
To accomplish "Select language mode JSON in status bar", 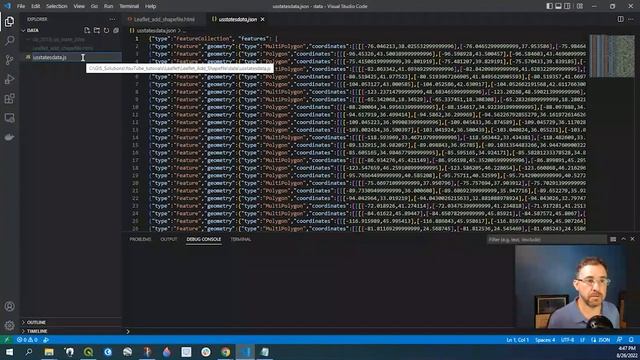I will 601,340.
